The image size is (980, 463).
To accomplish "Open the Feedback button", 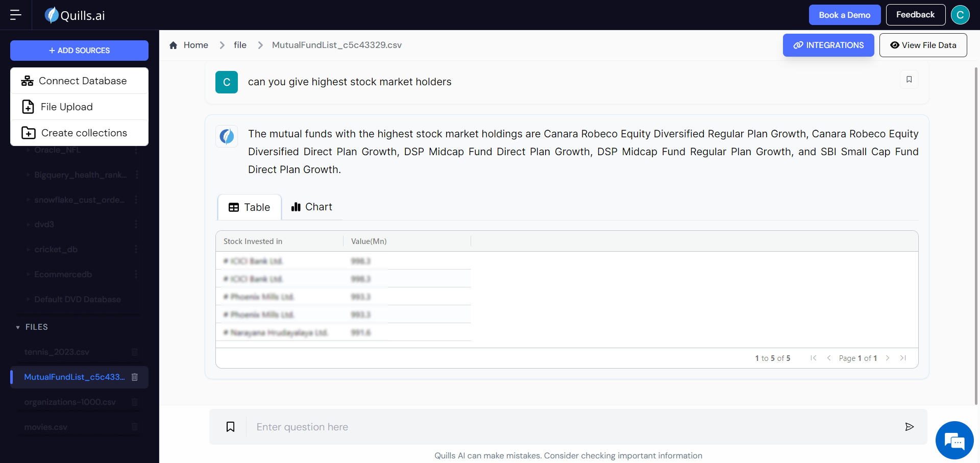I will [x=916, y=15].
